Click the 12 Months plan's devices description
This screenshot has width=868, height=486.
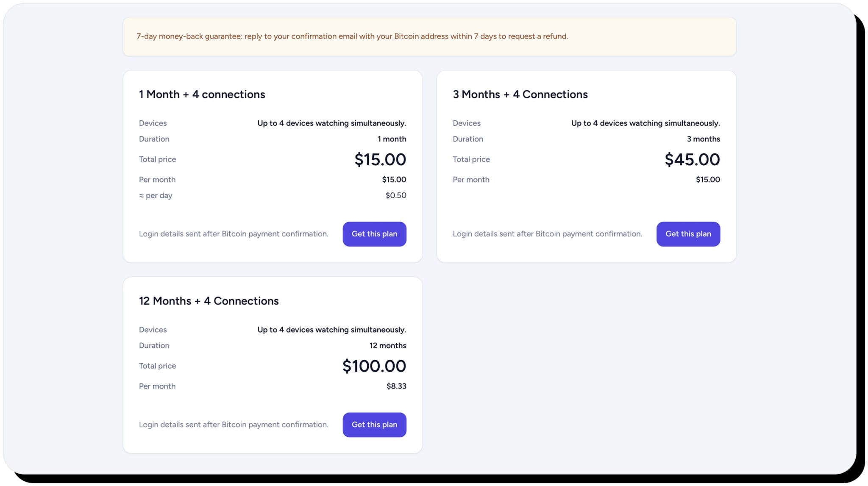(x=331, y=330)
